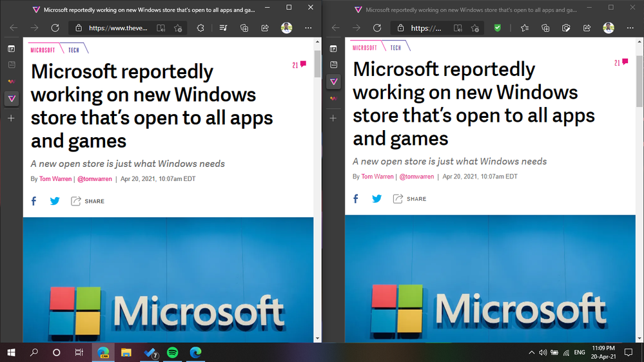Open immersive reader in the left window
The image size is (644, 362).
click(161, 28)
